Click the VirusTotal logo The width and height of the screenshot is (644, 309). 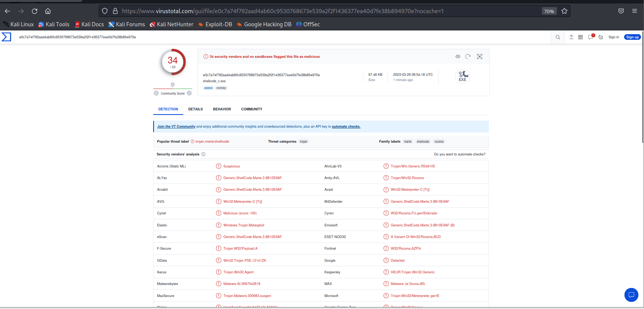[6, 37]
